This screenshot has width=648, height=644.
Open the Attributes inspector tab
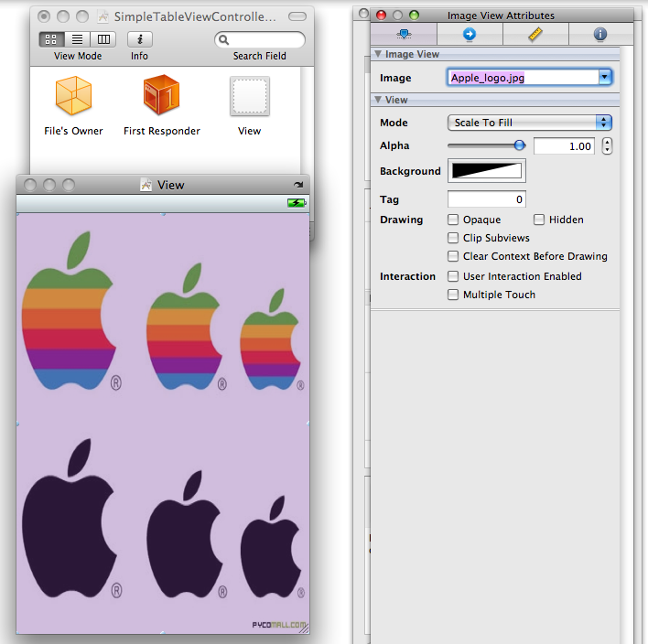(x=404, y=34)
